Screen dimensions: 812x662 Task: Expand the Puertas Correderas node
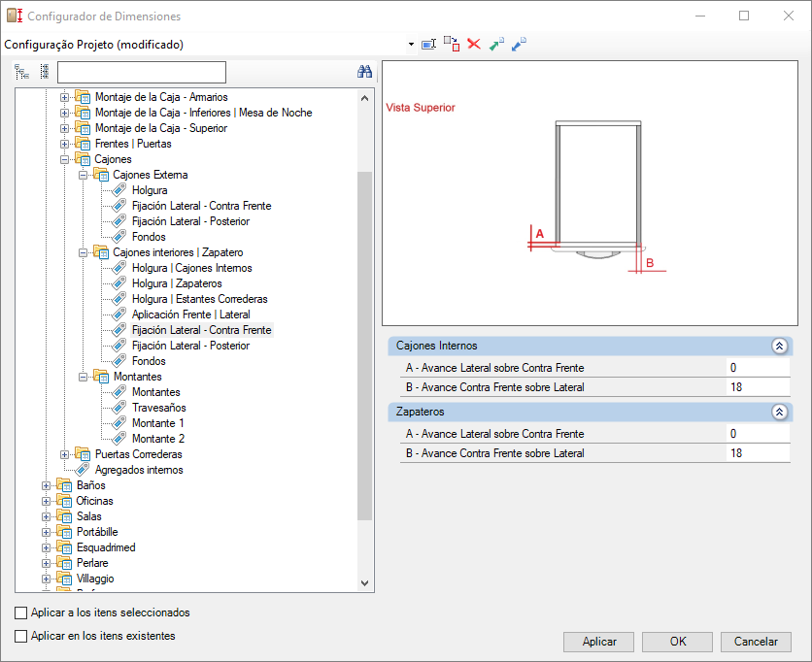coord(64,454)
